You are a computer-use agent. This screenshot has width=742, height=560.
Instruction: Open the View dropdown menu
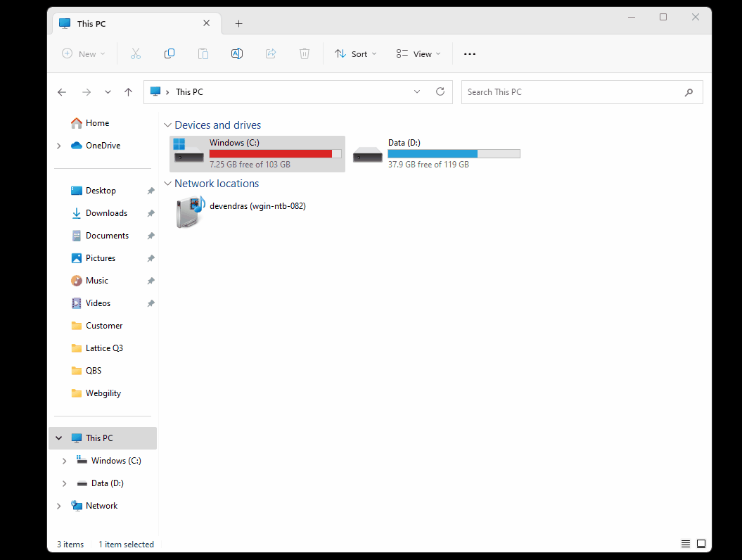click(x=418, y=53)
